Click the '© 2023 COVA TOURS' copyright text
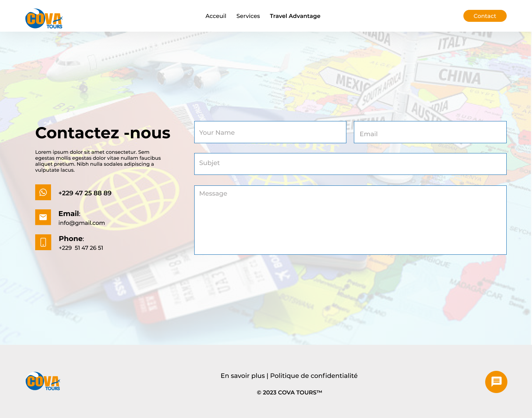The image size is (532, 418). click(x=289, y=392)
